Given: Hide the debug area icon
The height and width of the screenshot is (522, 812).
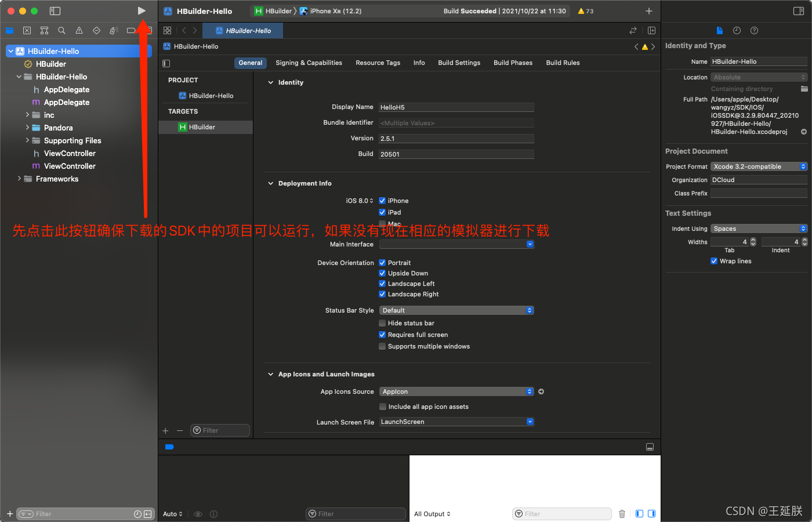Looking at the screenshot, I should (x=650, y=447).
